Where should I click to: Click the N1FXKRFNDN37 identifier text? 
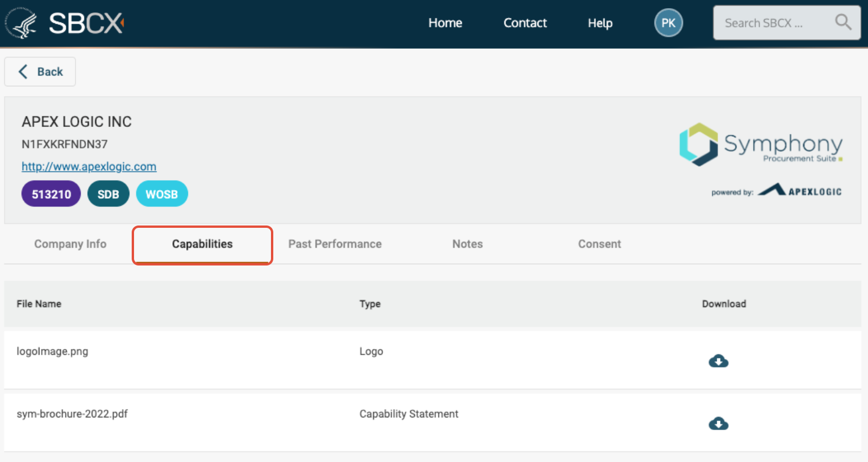click(x=64, y=144)
